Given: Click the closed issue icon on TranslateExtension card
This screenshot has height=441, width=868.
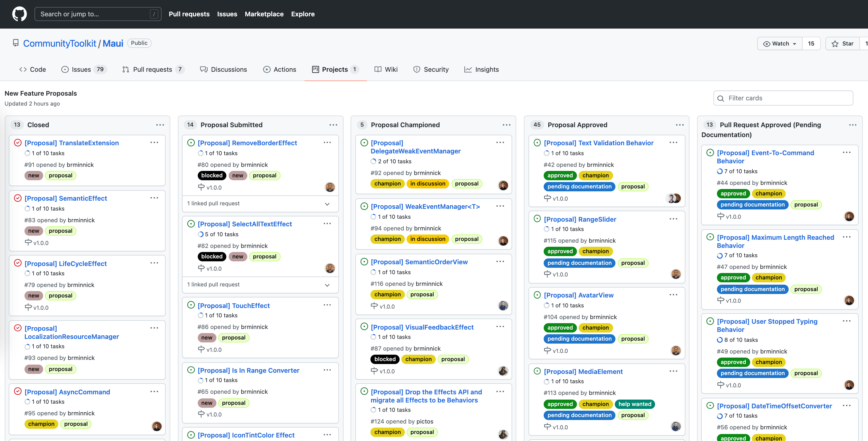Looking at the screenshot, I should click(18, 143).
